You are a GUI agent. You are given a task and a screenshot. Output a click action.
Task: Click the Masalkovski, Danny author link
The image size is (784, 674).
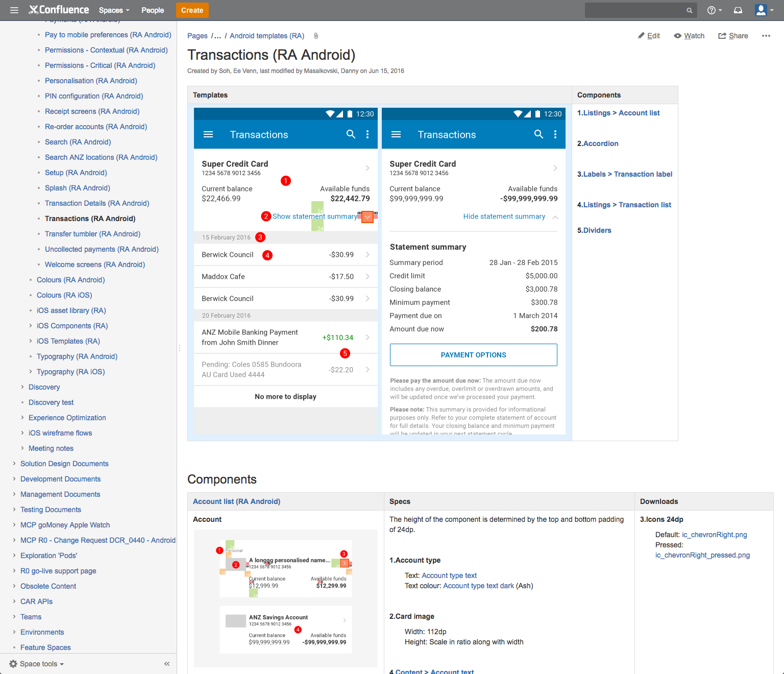[331, 71]
